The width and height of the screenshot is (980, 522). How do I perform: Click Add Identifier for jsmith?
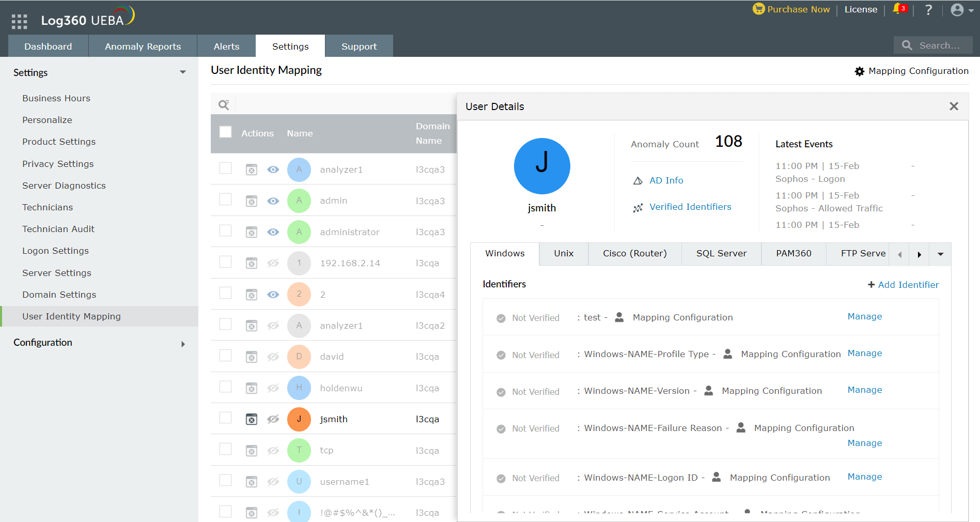(x=903, y=285)
